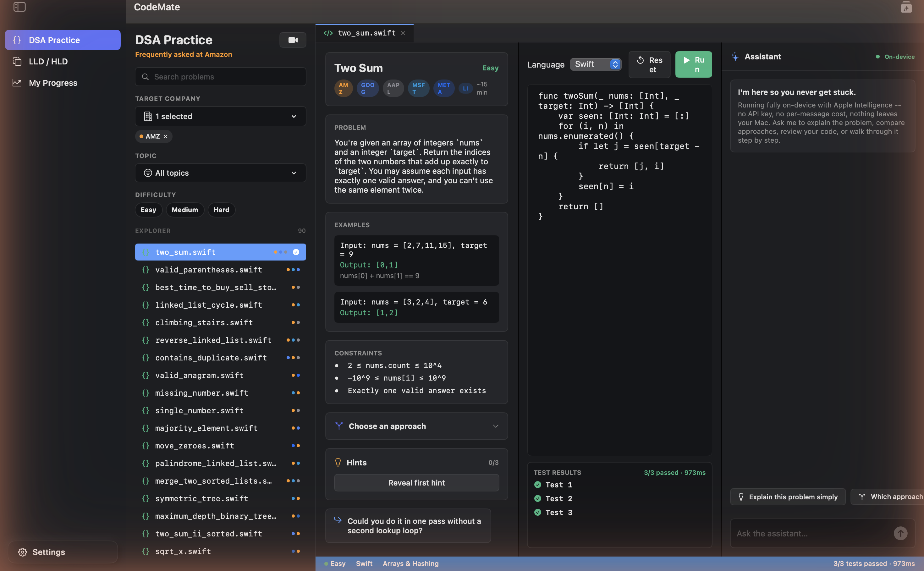Open valid_parentheses.swift

coord(221,270)
